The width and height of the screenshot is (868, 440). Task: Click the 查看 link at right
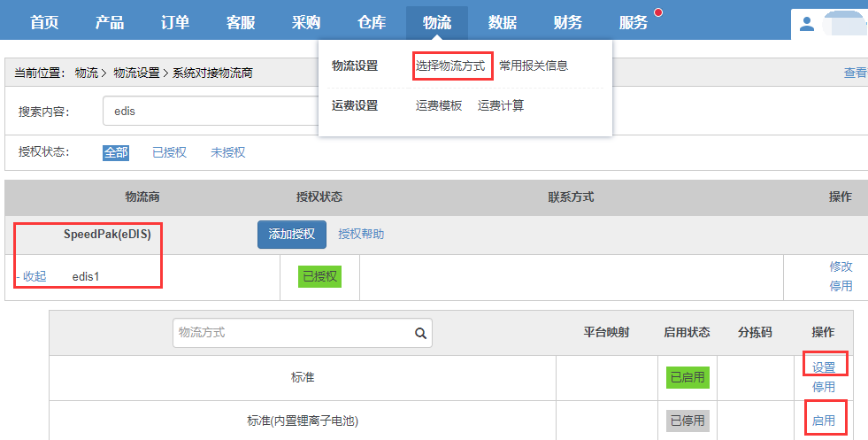(856, 73)
